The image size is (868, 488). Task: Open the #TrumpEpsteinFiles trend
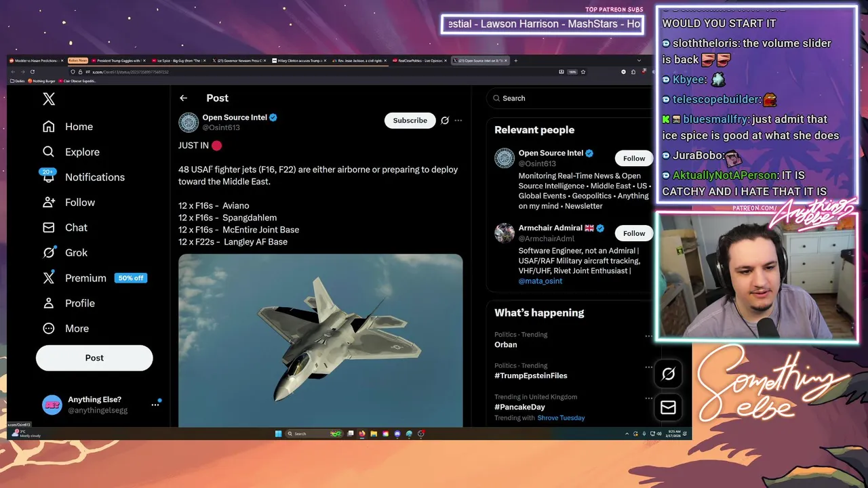tap(531, 375)
